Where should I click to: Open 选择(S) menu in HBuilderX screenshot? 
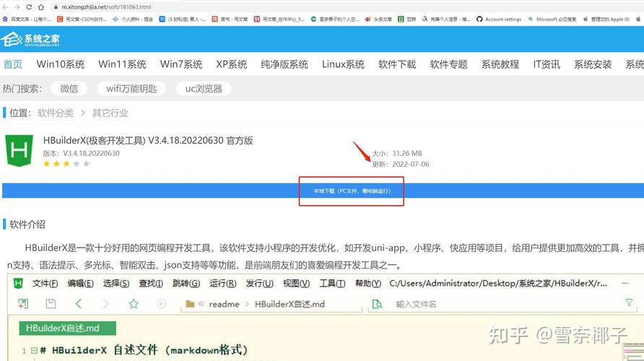pos(116,283)
